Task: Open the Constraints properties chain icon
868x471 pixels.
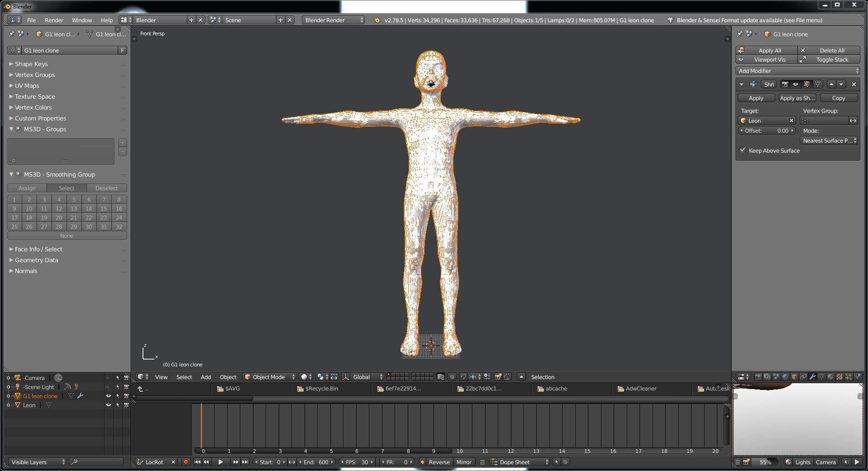Action: (x=803, y=377)
